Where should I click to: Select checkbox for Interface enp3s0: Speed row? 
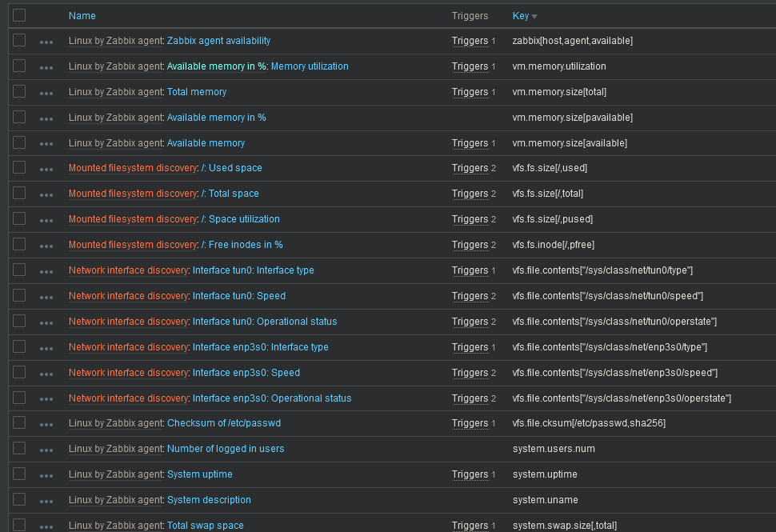pos(19,372)
